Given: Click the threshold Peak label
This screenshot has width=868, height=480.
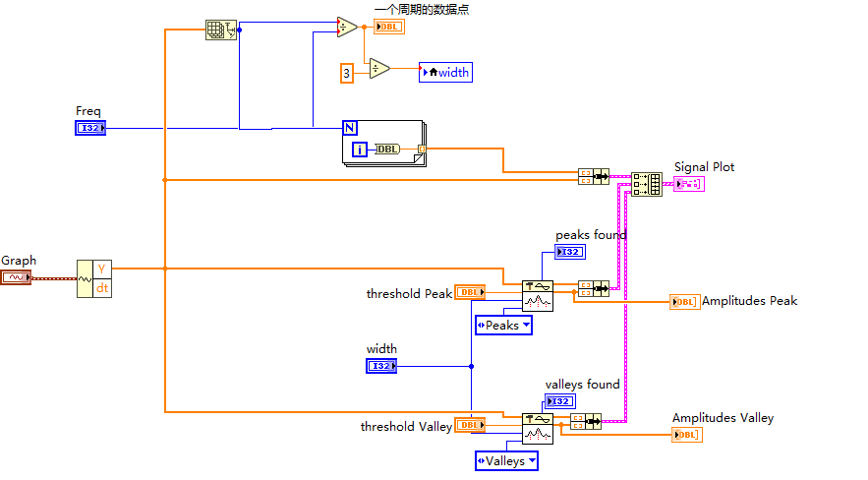Looking at the screenshot, I should (409, 293).
